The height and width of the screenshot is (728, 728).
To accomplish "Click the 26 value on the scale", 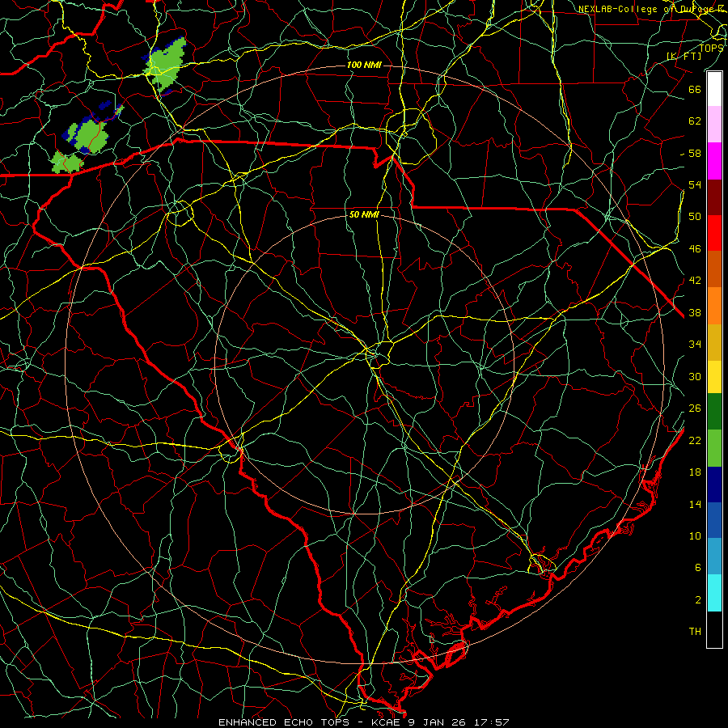I will click(x=695, y=408).
